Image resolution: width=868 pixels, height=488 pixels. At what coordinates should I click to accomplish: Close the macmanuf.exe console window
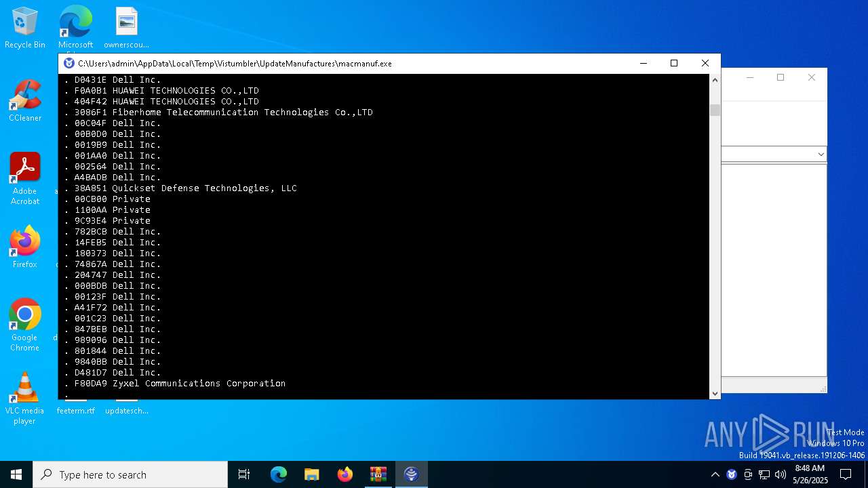705,63
